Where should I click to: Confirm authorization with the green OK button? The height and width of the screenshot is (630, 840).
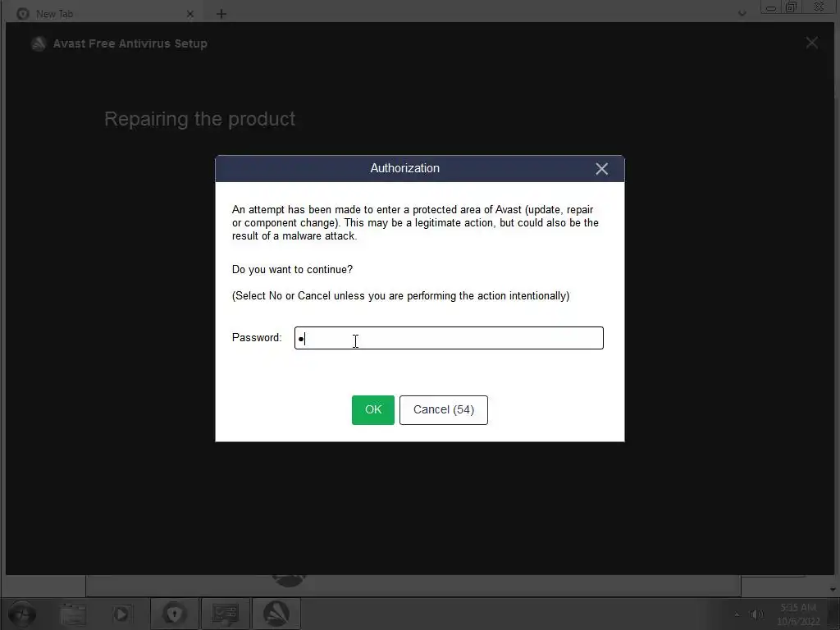373,410
